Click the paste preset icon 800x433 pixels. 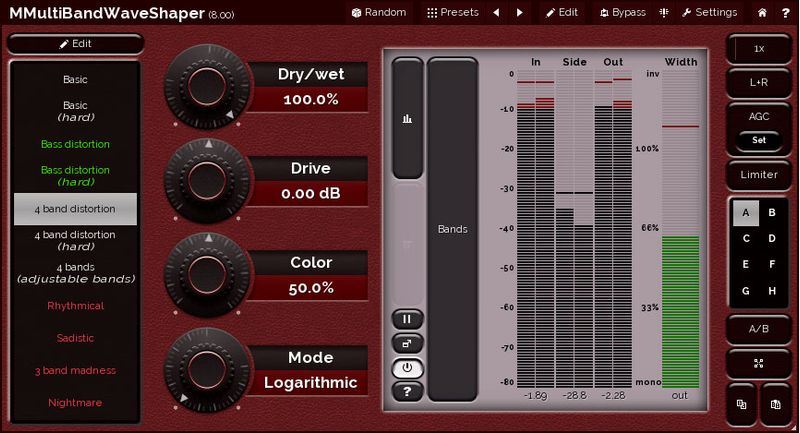point(776,404)
